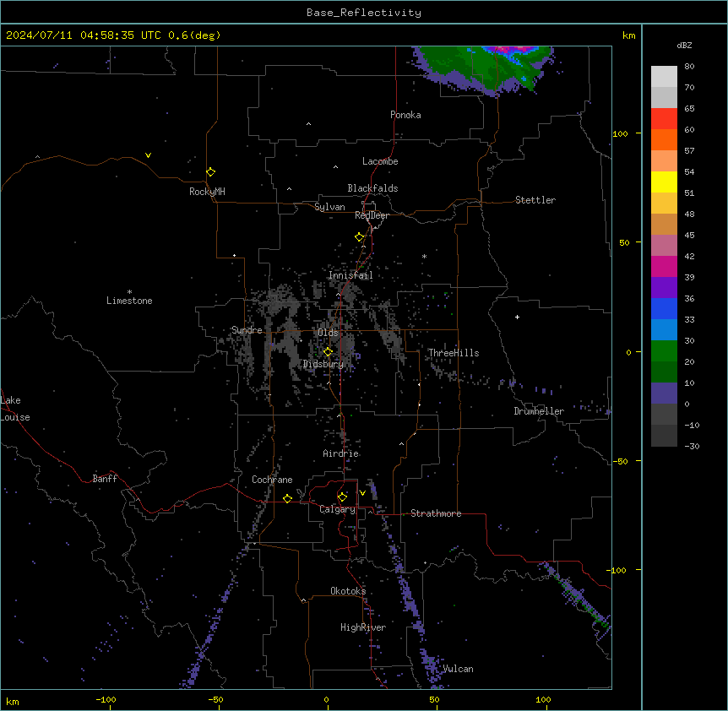Select the red 65-60 dBZ legend swatch
The height and width of the screenshot is (711, 728).
pyautogui.click(x=664, y=118)
